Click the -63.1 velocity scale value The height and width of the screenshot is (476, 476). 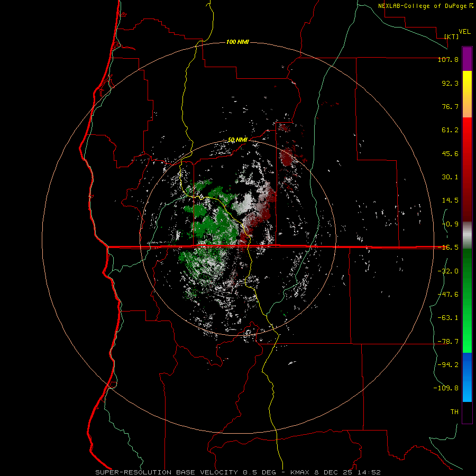(x=448, y=318)
